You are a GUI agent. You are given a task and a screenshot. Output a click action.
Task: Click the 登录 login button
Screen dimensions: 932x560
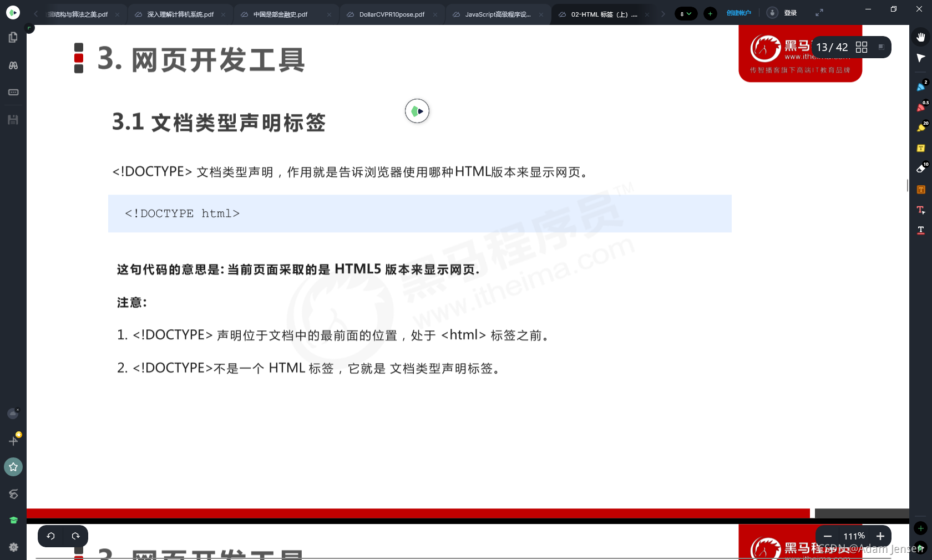click(790, 13)
